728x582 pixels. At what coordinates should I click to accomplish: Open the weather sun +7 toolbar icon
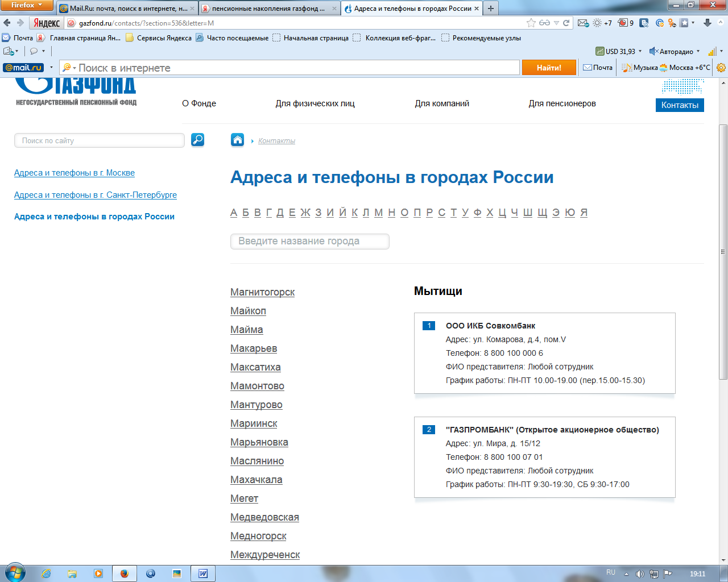[602, 23]
